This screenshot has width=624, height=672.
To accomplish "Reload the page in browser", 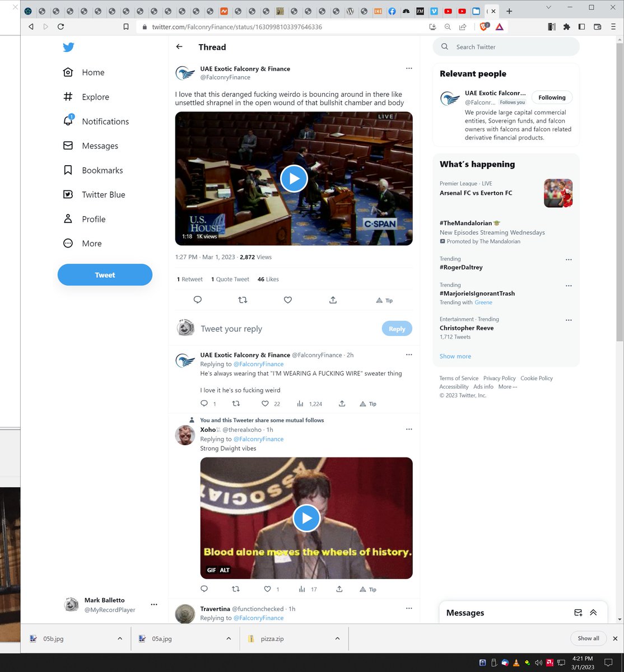I will coord(60,26).
